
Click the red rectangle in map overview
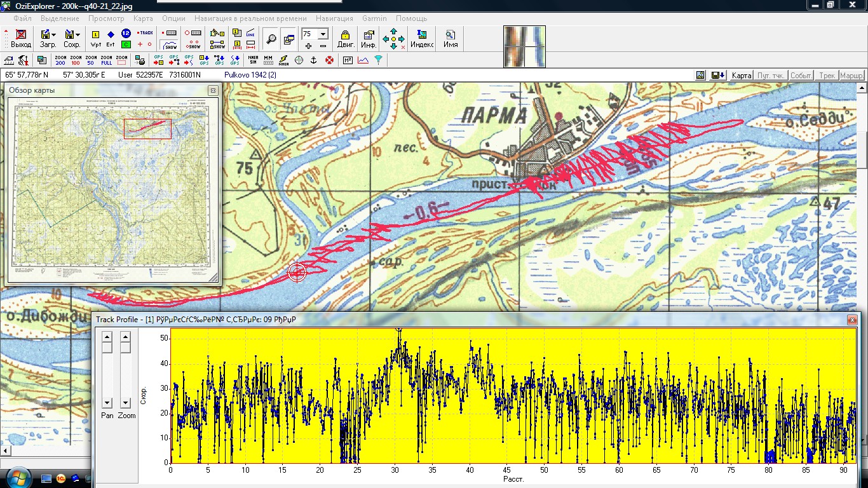pyautogui.click(x=147, y=128)
